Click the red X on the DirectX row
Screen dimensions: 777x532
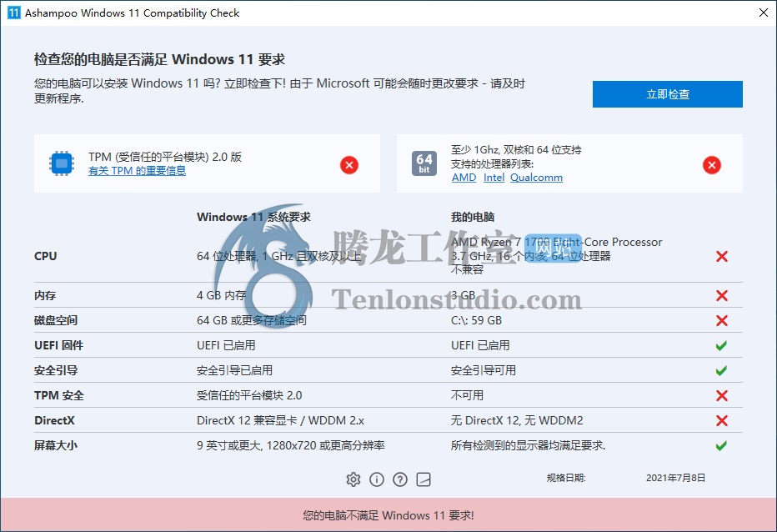click(722, 420)
